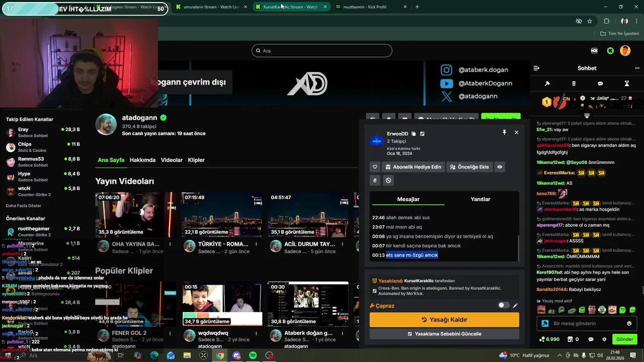The height and width of the screenshot is (362, 644).
Task: Send chat message with Gönder button
Action: point(624,339)
